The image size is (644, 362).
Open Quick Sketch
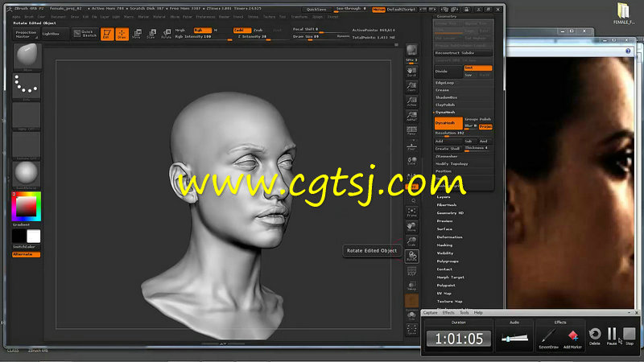(x=85, y=34)
